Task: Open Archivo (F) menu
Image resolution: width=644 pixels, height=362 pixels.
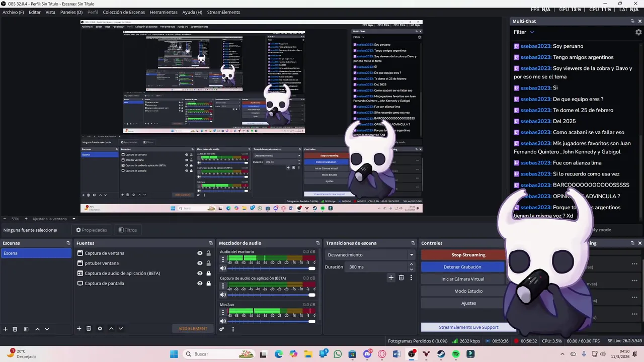Action: point(13,12)
